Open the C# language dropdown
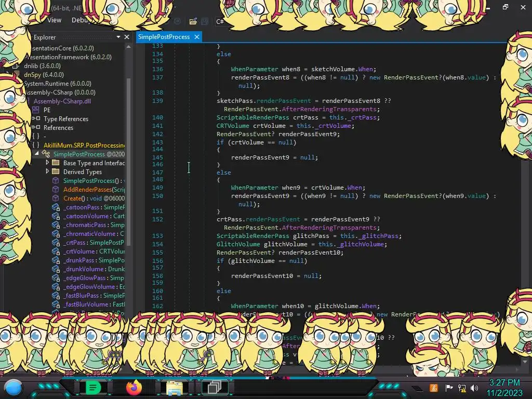 coord(220,21)
